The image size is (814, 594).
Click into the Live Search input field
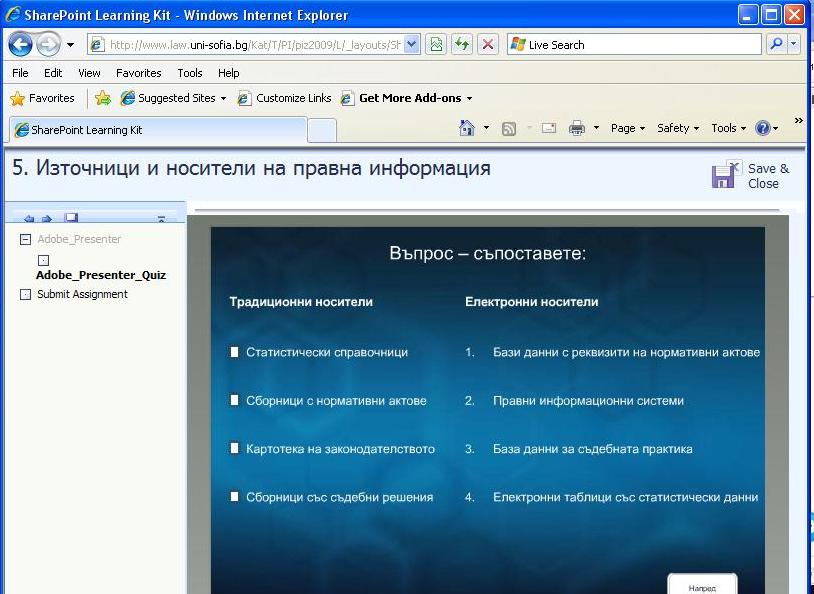[x=640, y=45]
